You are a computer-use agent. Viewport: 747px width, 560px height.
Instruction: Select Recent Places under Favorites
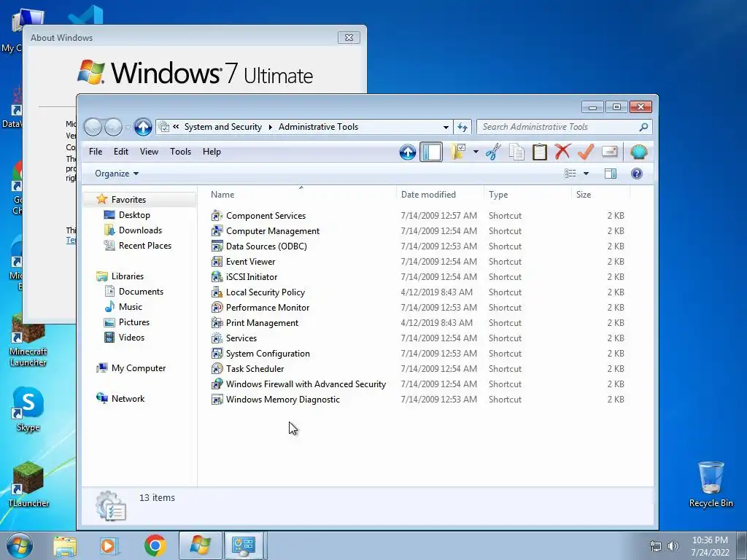[x=145, y=245]
